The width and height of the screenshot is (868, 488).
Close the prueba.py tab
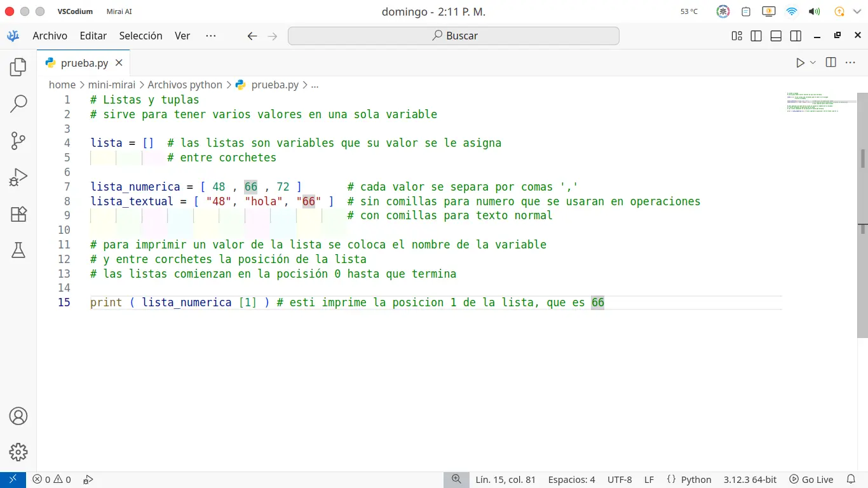pyautogui.click(x=119, y=63)
